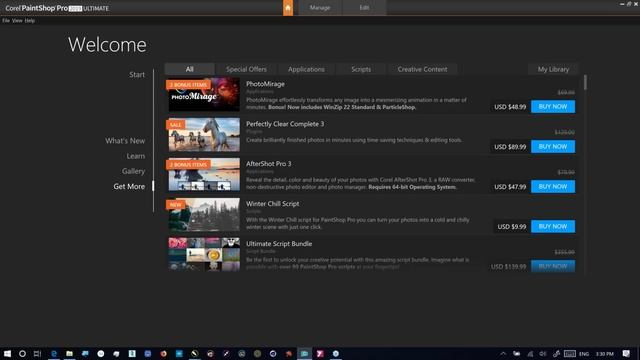Click the orange Home icon tab
640x360 pixels.
pyautogui.click(x=288, y=8)
